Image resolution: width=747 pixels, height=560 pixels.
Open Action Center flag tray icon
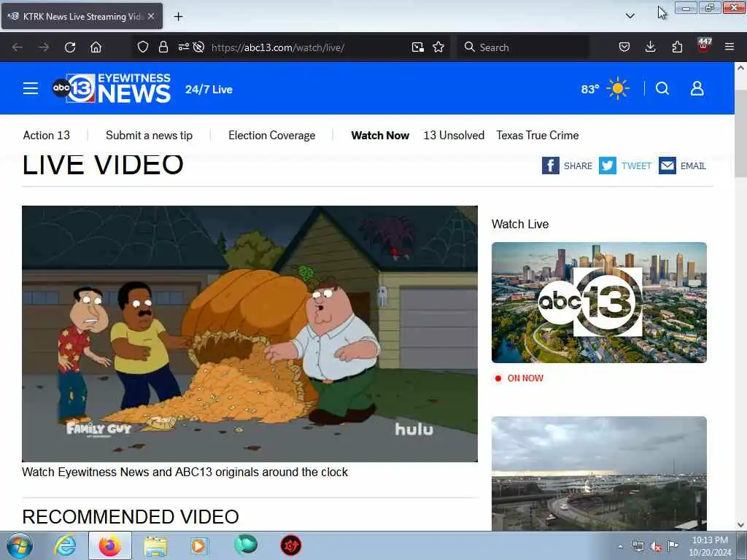click(673, 546)
